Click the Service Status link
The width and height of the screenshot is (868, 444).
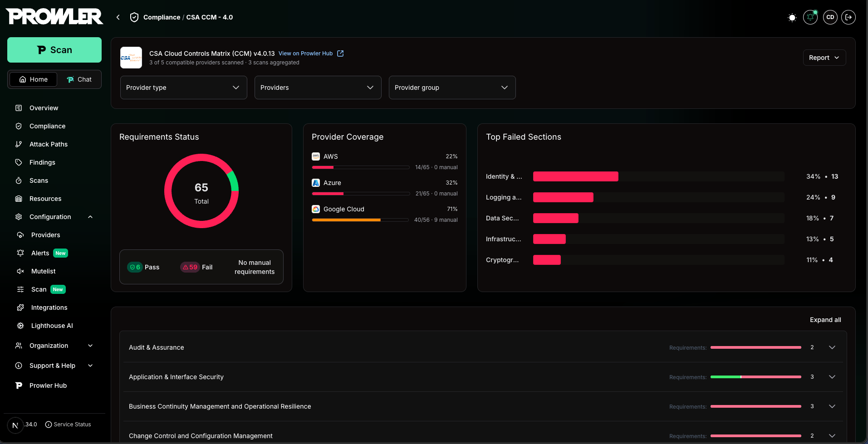click(x=68, y=424)
